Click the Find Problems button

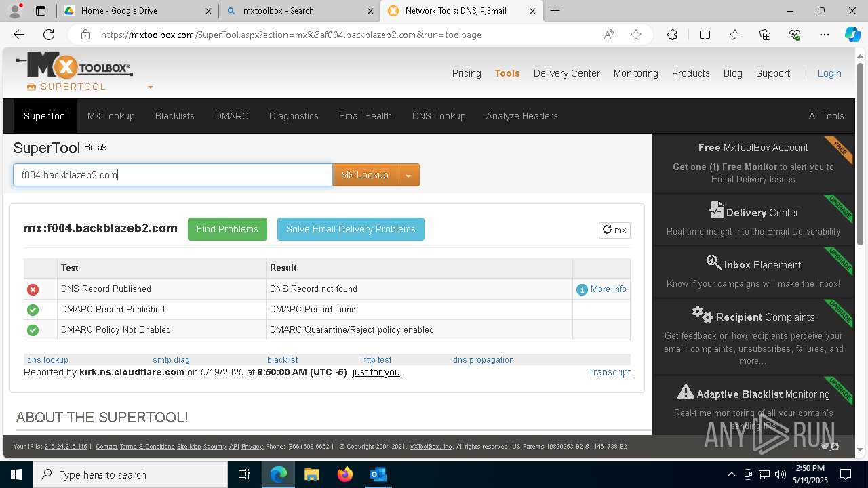227,229
